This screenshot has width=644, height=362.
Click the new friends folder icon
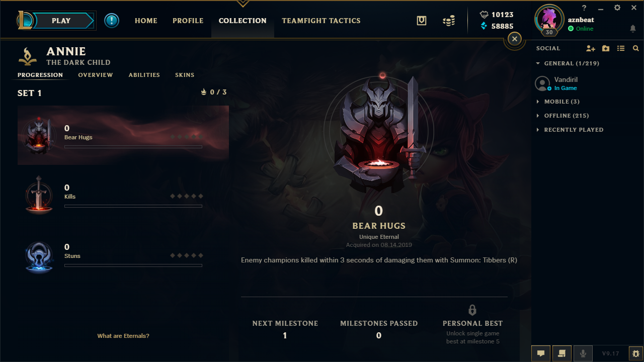pos(606,48)
